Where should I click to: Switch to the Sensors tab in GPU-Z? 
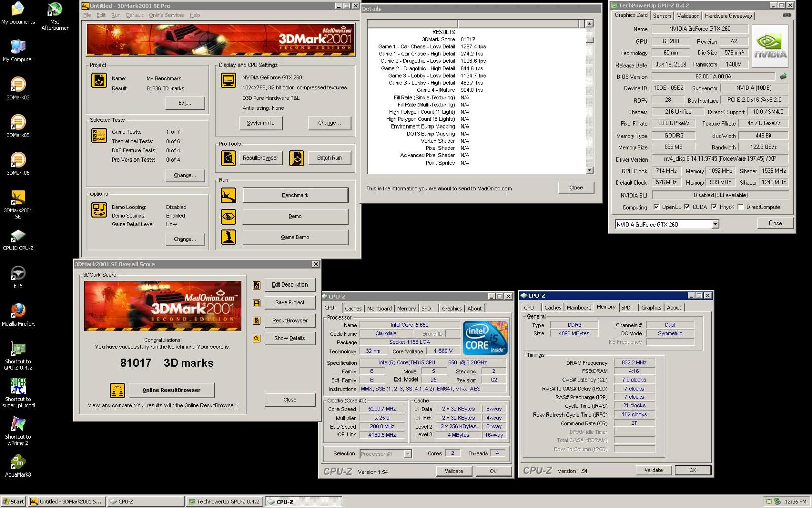coord(662,16)
